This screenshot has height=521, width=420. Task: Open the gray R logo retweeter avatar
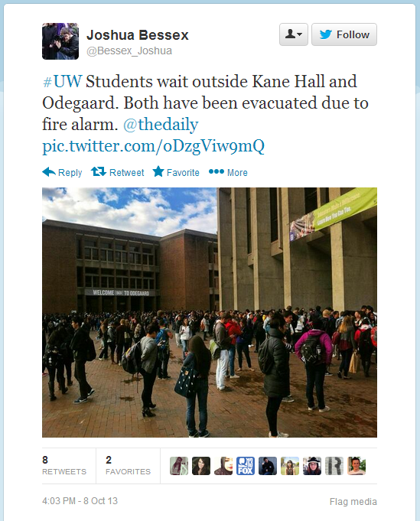click(x=334, y=465)
